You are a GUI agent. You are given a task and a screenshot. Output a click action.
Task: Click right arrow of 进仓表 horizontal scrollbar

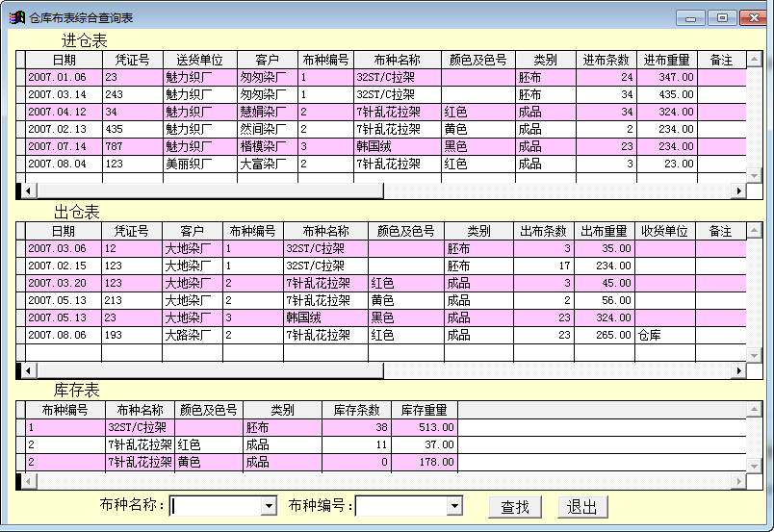click(x=739, y=190)
